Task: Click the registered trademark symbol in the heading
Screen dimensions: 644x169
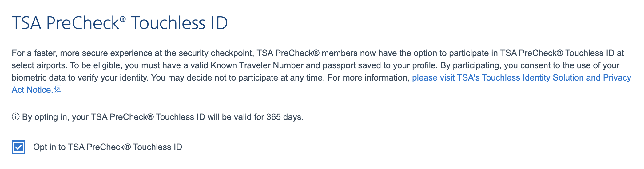Action: pyautogui.click(x=123, y=19)
